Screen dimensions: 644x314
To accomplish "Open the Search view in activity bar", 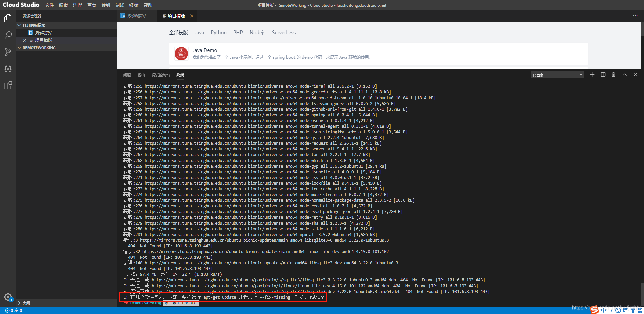I will coord(8,35).
